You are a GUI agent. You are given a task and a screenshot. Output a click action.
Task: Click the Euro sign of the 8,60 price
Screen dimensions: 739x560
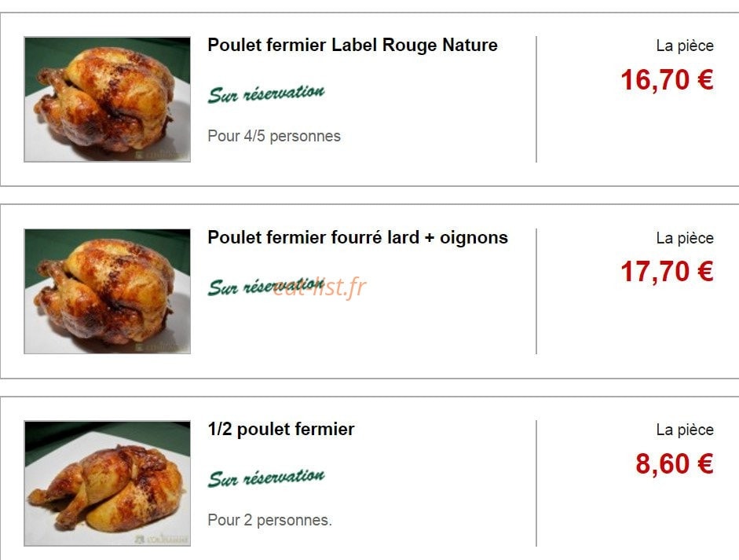coord(705,463)
